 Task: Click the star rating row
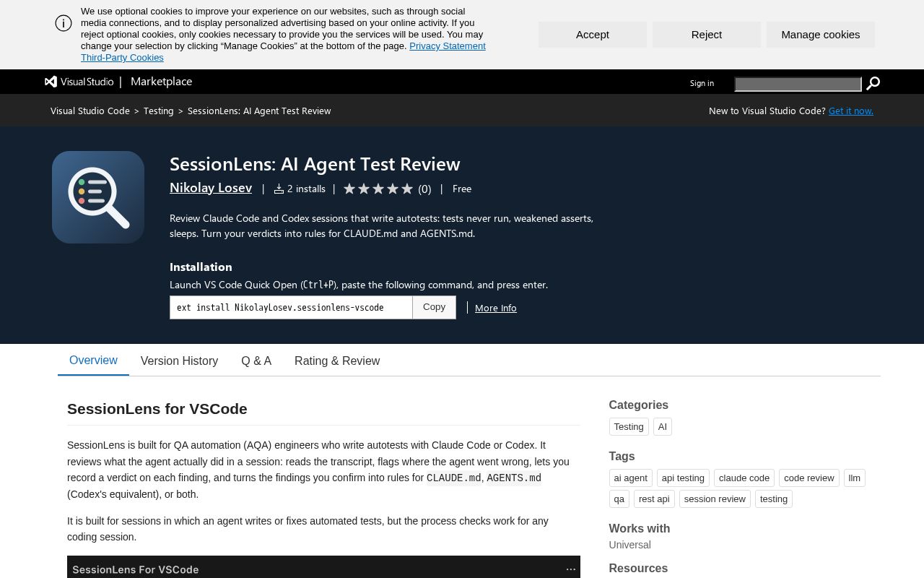pos(378,189)
